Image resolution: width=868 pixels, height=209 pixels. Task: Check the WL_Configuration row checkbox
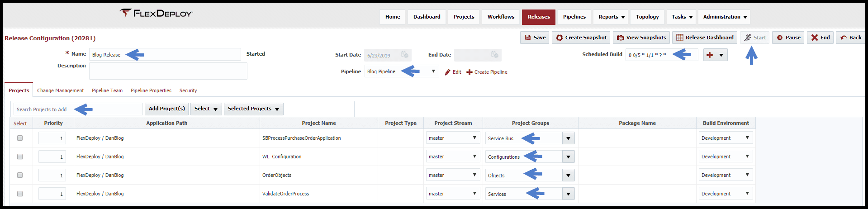[20, 157]
